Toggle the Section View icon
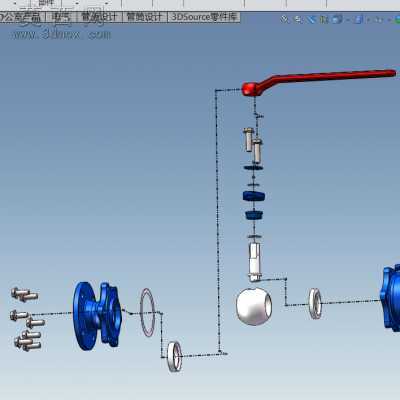Image resolution: width=400 pixels, height=400 pixels. tap(324, 20)
